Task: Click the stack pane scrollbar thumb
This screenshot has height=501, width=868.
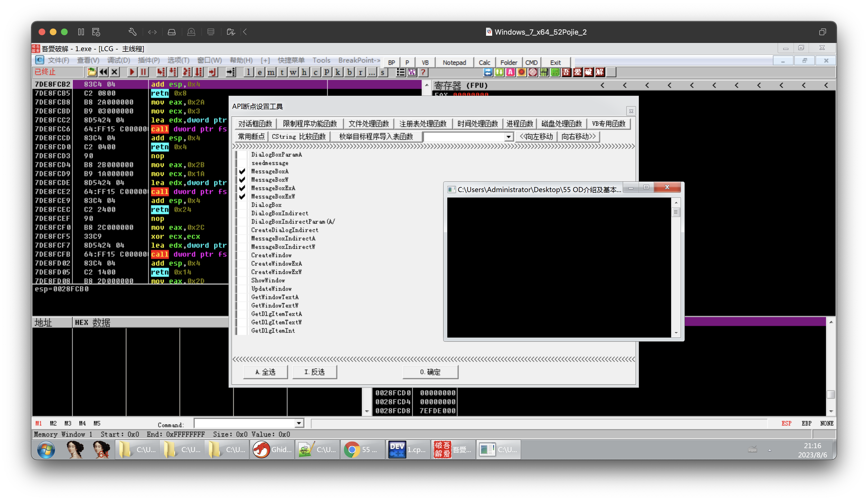Action: click(831, 394)
